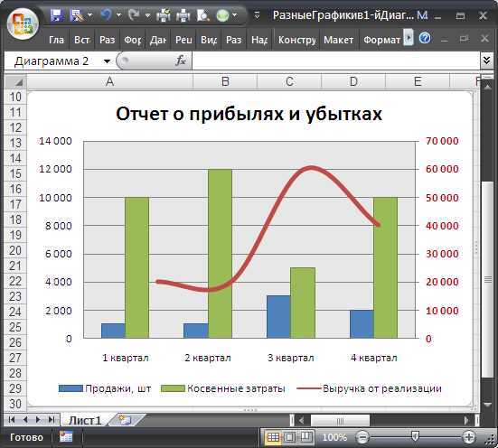The height and width of the screenshot is (448, 498).
Task: Click the Save As icon in Quick Access
Action: click(77, 14)
